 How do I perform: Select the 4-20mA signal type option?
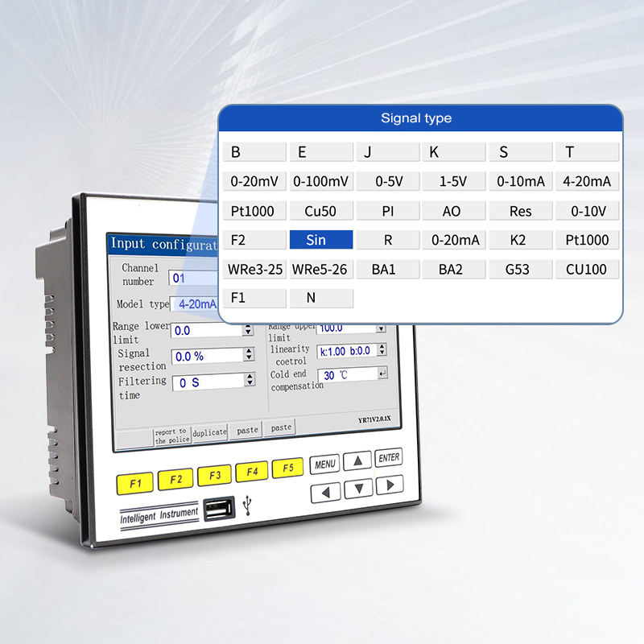(587, 181)
